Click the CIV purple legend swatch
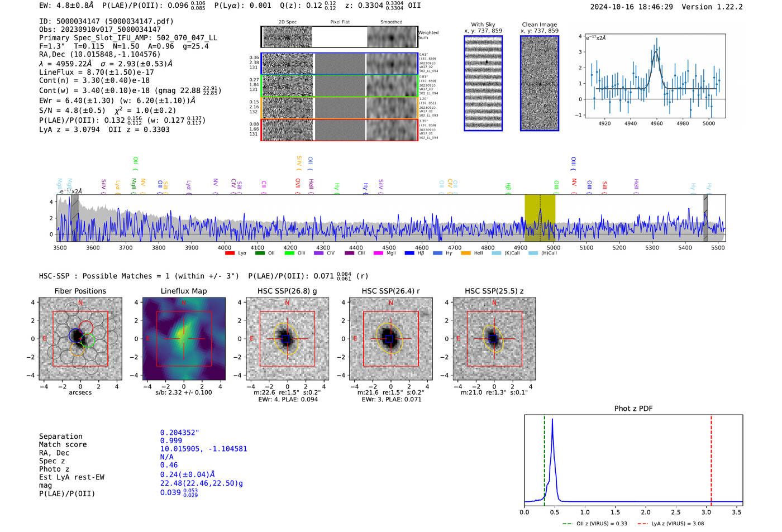The width and height of the screenshot is (782, 532). click(319, 253)
